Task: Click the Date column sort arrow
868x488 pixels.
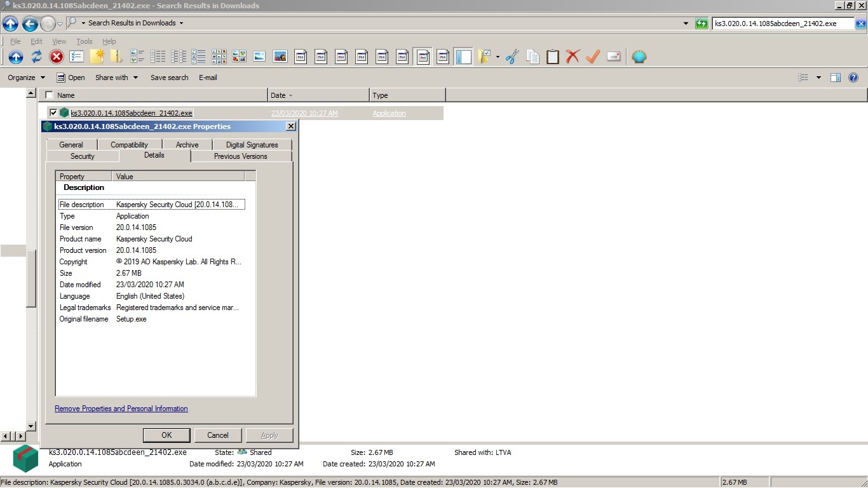Action: click(x=291, y=96)
